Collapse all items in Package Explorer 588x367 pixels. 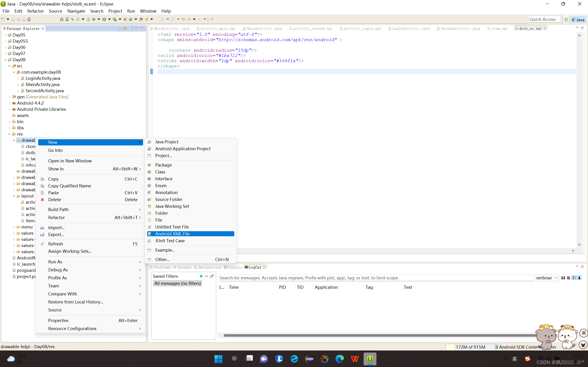tap(120, 28)
